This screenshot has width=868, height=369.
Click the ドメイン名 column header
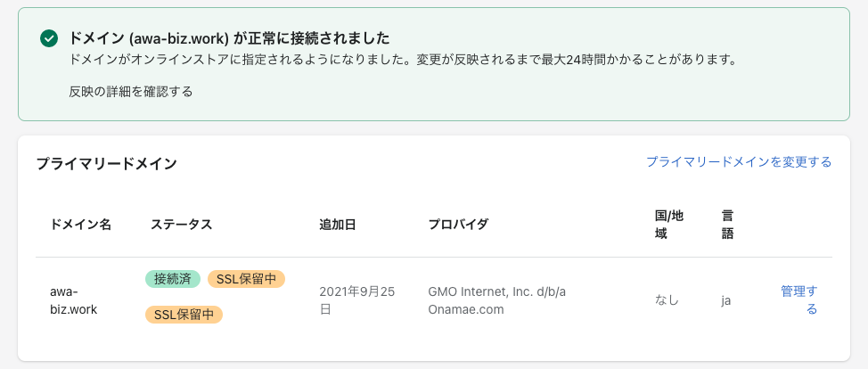81,225
